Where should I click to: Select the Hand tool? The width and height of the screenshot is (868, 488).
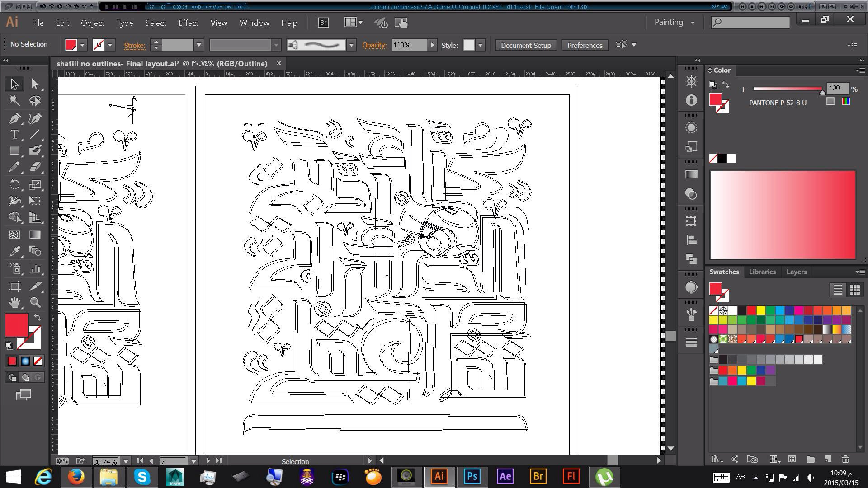[14, 302]
